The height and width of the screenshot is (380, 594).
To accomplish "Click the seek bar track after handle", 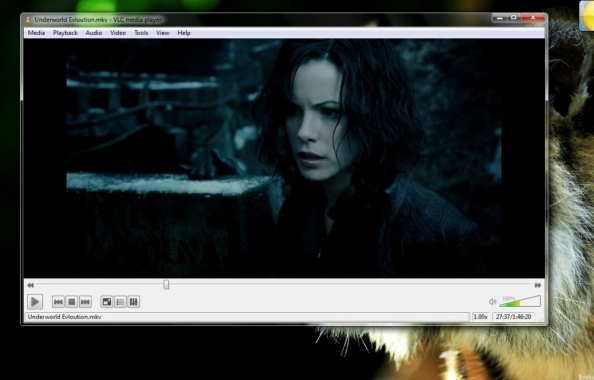I will point(350,285).
